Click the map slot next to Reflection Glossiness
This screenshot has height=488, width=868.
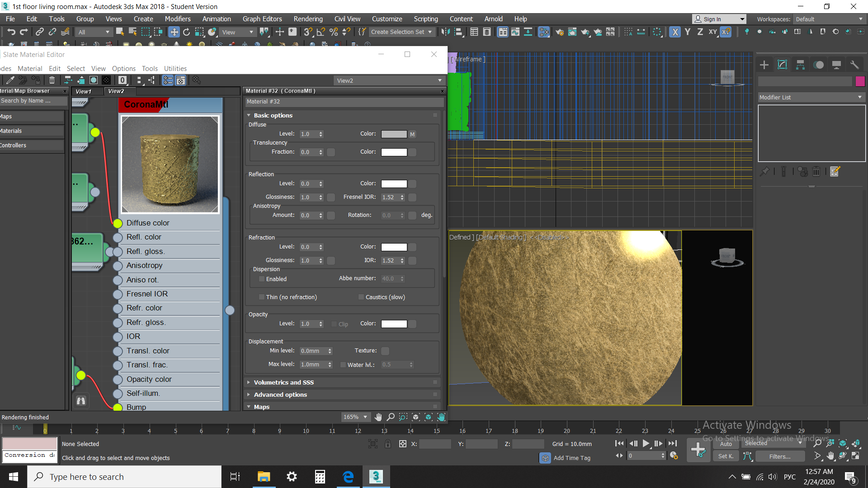pyautogui.click(x=331, y=197)
